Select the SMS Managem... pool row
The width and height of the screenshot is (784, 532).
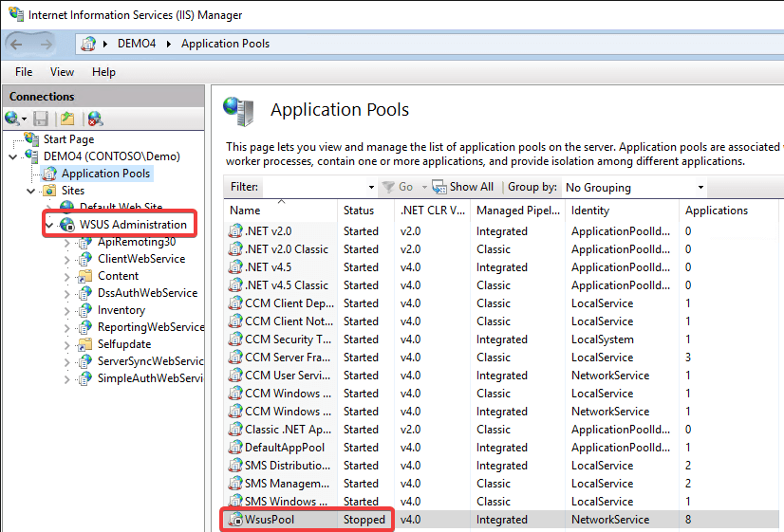(501, 483)
